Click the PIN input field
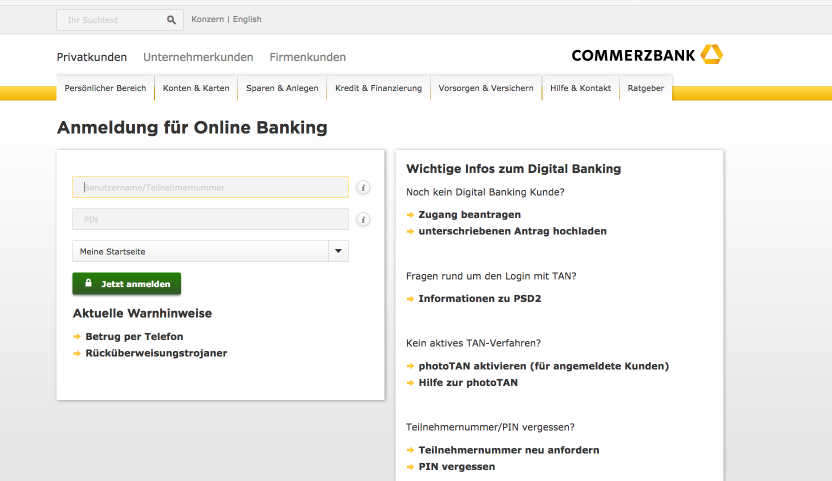832x481 pixels. click(210, 219)
